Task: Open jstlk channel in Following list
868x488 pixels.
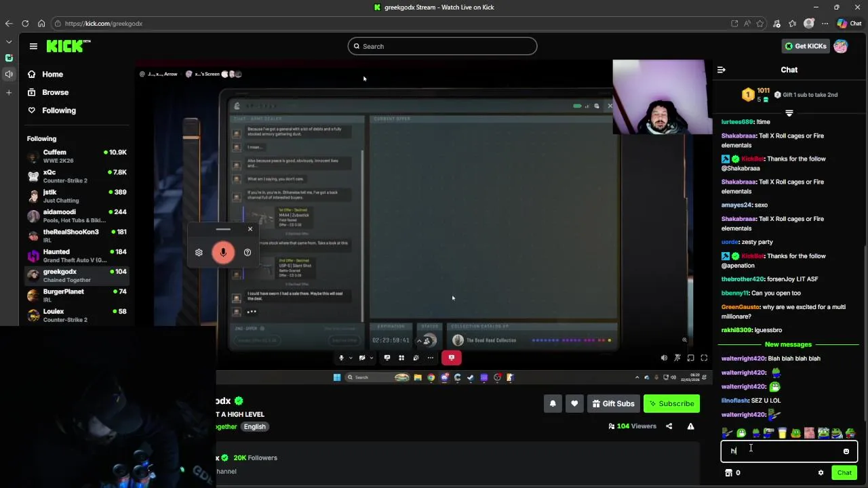Action: [x=77, y=196]
